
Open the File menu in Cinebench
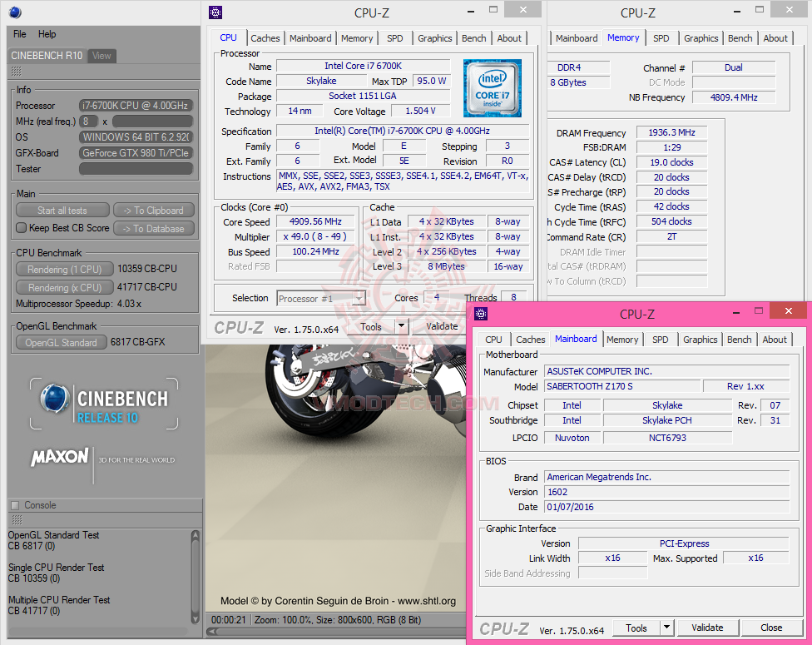[19, 34]
